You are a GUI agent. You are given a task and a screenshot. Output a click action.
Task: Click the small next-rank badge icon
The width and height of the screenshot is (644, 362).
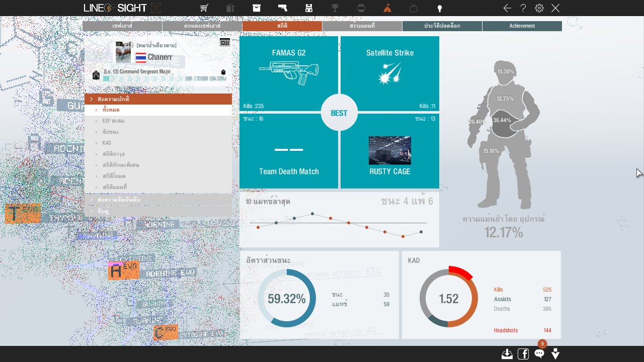223,72
